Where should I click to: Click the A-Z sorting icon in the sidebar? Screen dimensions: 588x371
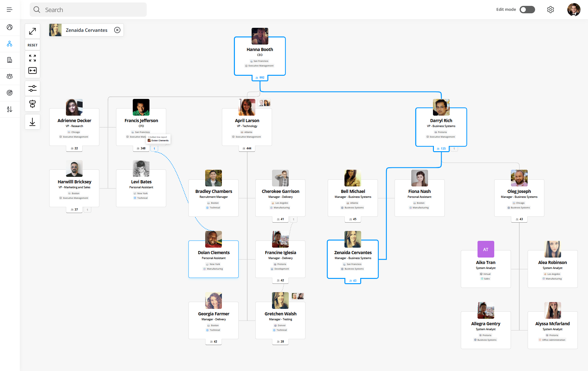(10, 109)
